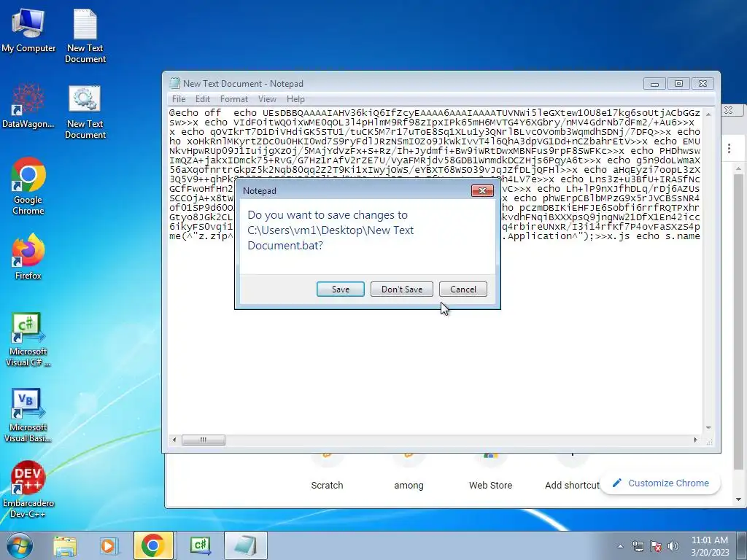Image resolution: width=747 pixels, height=560 pixels.
Task: Click Notepad horizontal scrollbar thumb
Action: click(x=204, y=440)
